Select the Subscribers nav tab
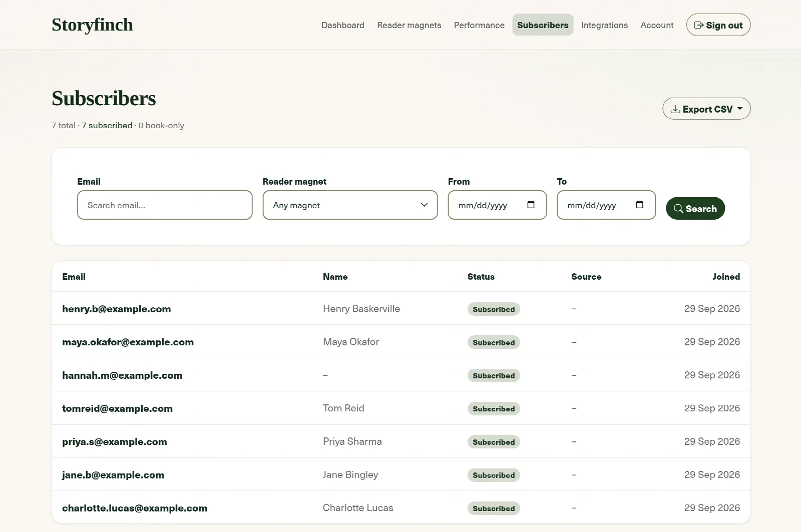 [543, 25]
